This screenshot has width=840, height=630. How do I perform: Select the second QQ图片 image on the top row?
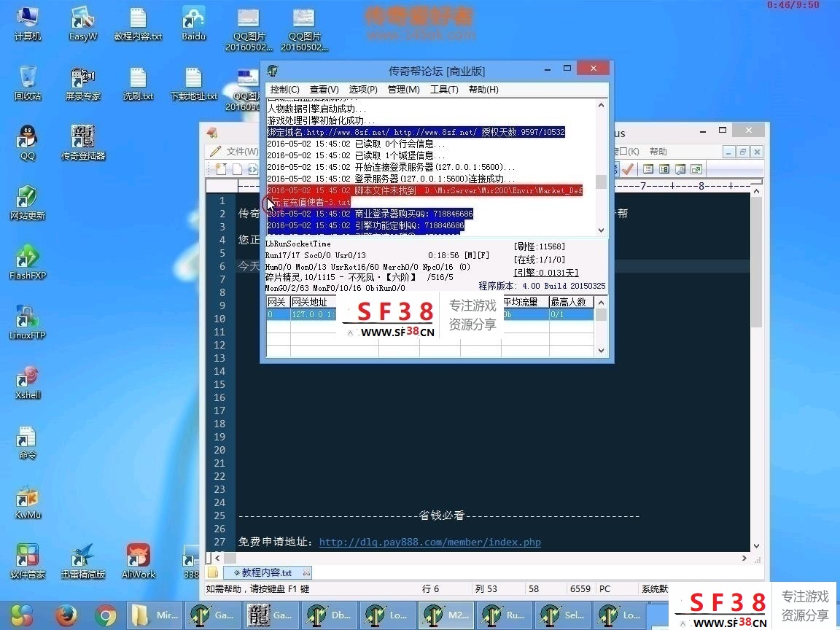(304, 29)
